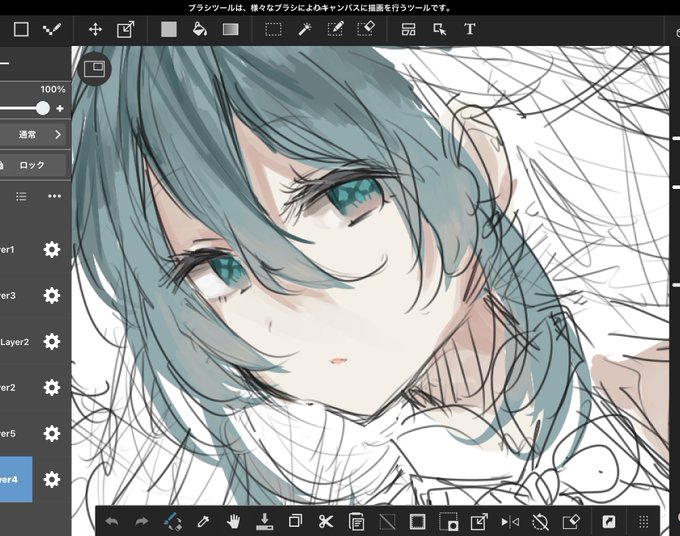Select the Selection Eraser tool
Screen dimensions: 680x536
coord(366,29)
